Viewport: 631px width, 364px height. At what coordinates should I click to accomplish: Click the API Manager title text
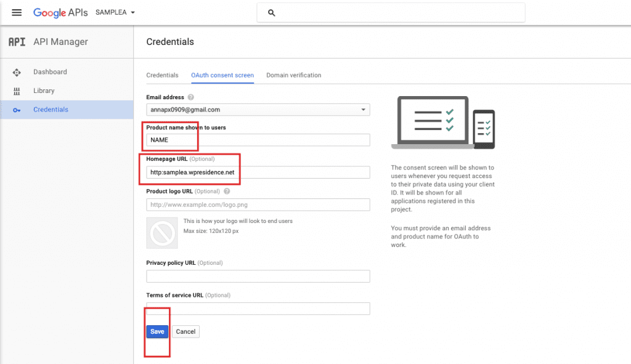click(x=60, y=42)
